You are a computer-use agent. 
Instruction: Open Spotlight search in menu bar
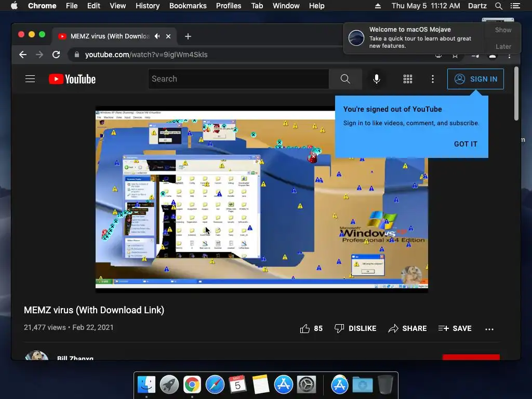tap(498, 6)
